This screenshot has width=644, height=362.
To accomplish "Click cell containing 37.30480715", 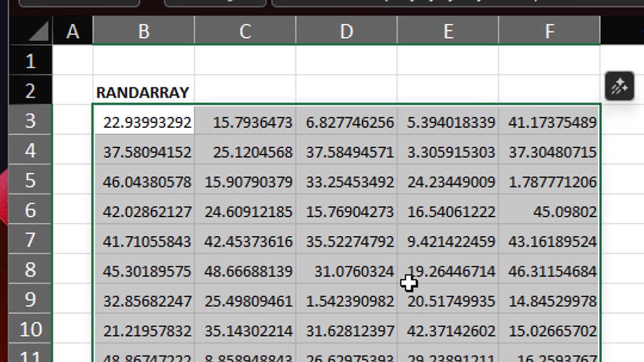I will coord(549,150).
